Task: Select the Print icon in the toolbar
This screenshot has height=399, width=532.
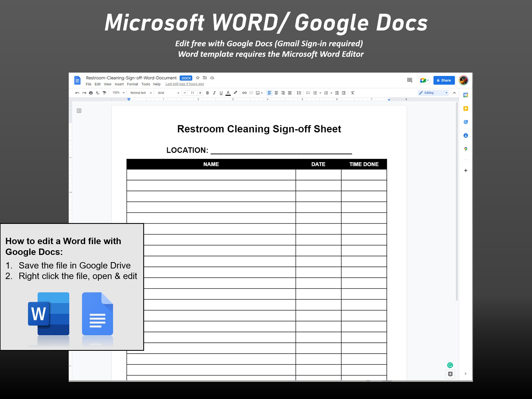Action: [91, 93]
